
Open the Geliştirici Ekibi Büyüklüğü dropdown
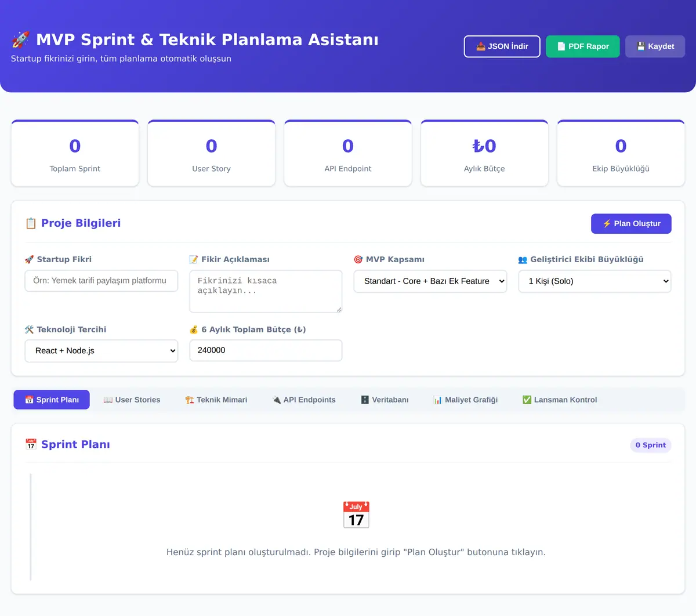[594, 281]
